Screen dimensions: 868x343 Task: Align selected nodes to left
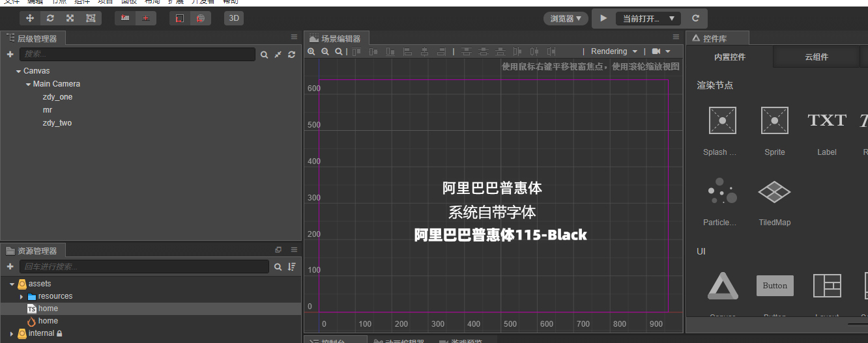[x=407, y=51]
